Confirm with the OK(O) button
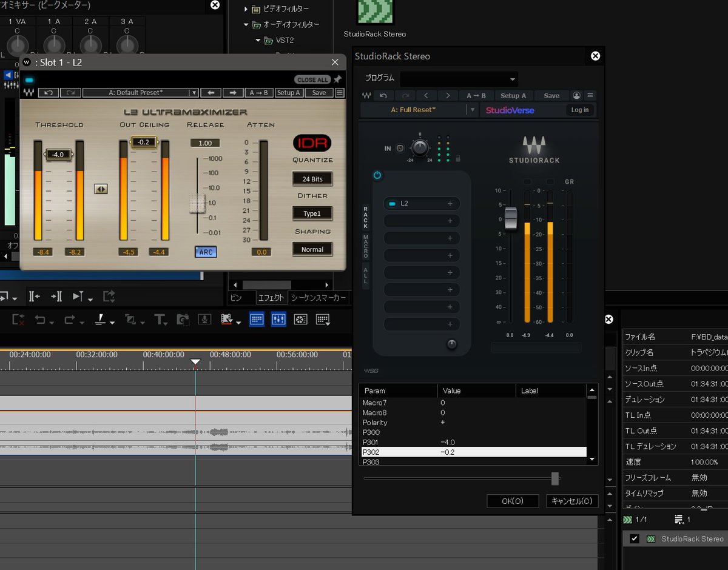The image size is (728, 570). click(513, 501)
